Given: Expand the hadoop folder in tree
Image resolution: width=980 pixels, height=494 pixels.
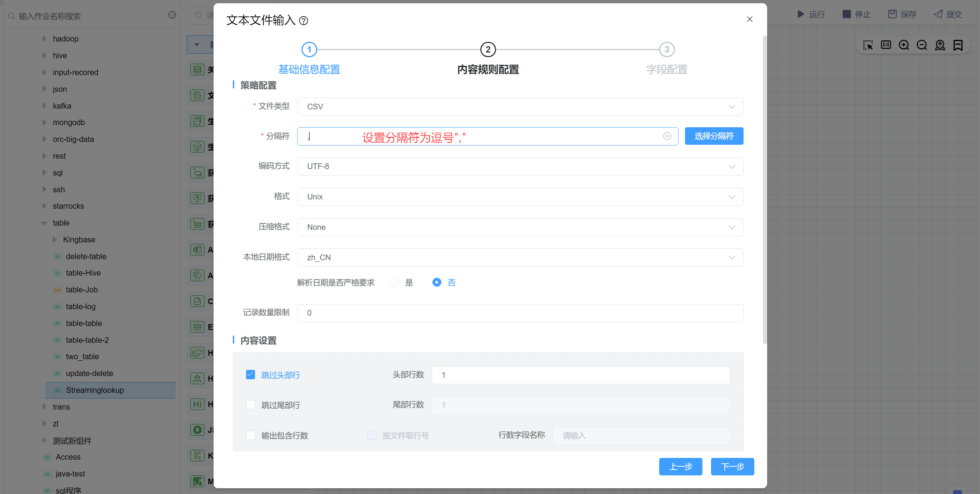Looking at the screenshot, I should (x=44, y=39).
